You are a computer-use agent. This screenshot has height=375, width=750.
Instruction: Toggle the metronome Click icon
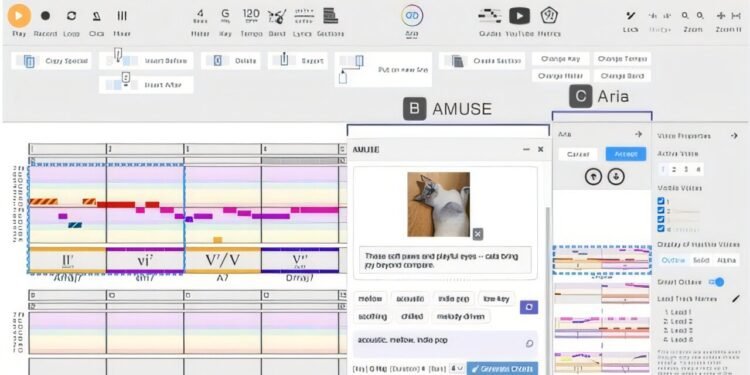click(97, 16)
